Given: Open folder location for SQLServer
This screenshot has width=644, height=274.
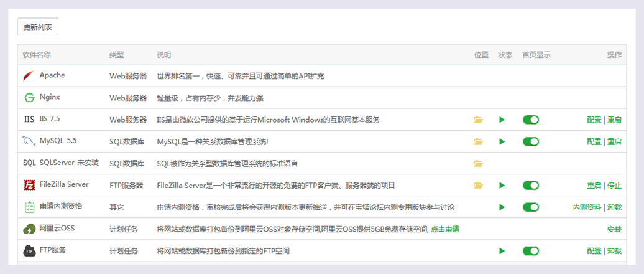Looking at the screenshot, I should (x=478, y=163).
